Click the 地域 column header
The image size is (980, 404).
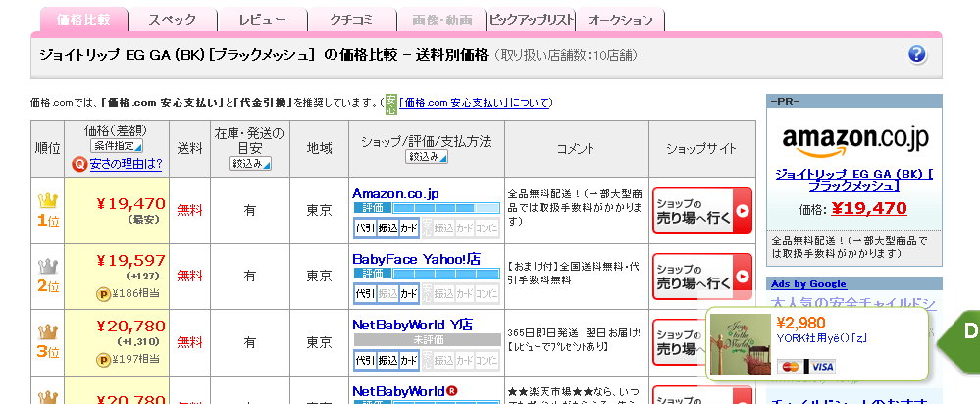(x=320, y=149)
